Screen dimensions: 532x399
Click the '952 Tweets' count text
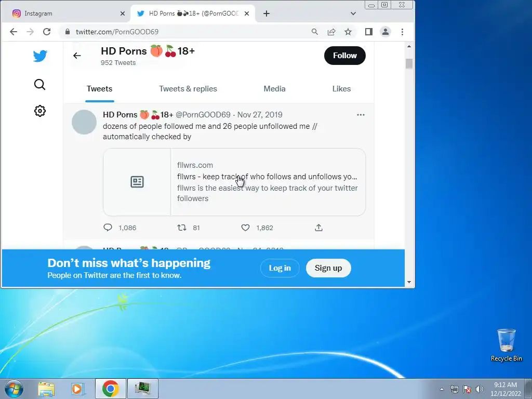118,63
